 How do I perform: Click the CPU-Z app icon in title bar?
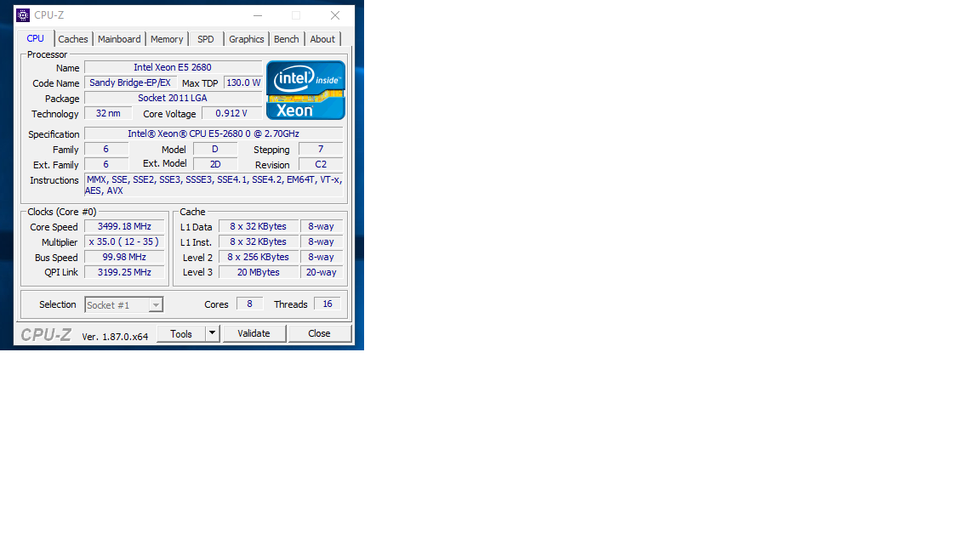(x=23, y=15)
